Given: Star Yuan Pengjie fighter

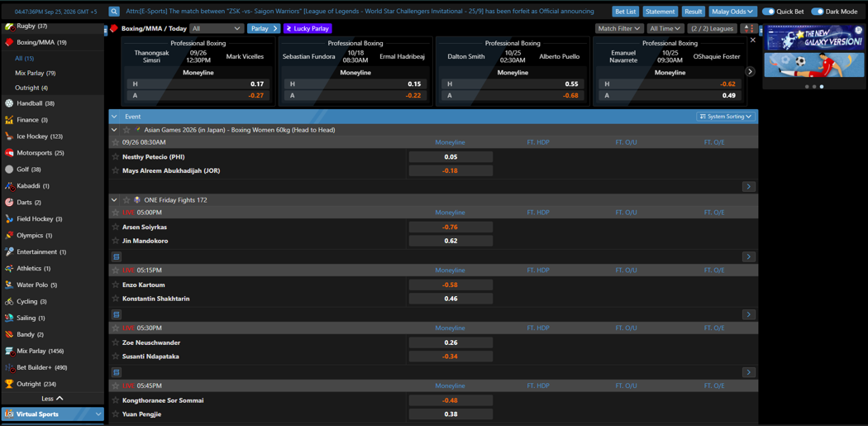Looking at the screenshot, I should 116,414.
